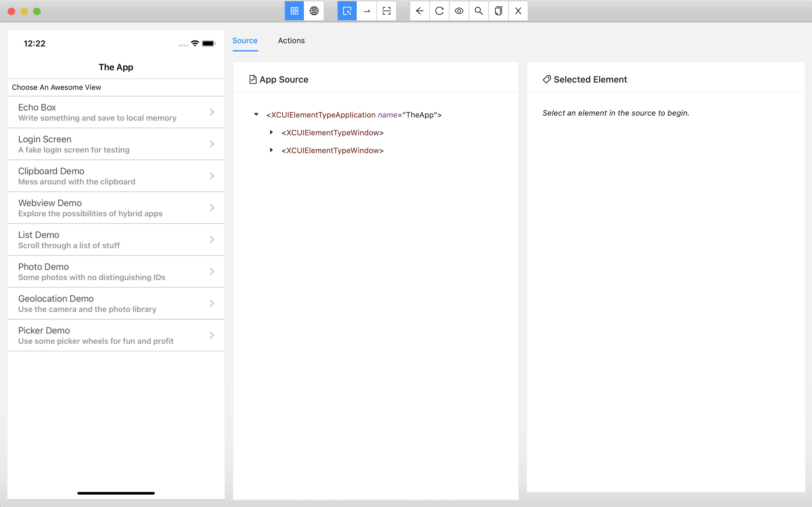The image size is (812, 507).
Task: Click the XCUIElementTypeApplication tag text
Action: click(x=323, y=115)
